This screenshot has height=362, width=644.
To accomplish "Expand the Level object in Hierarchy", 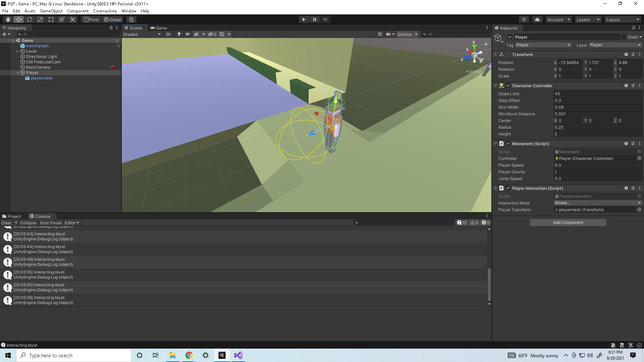I will [17, 51].
